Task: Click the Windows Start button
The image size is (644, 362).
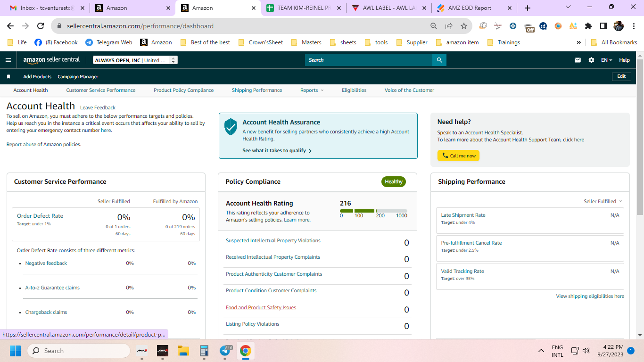Action: pyautogui.click(x=15, y=351)
